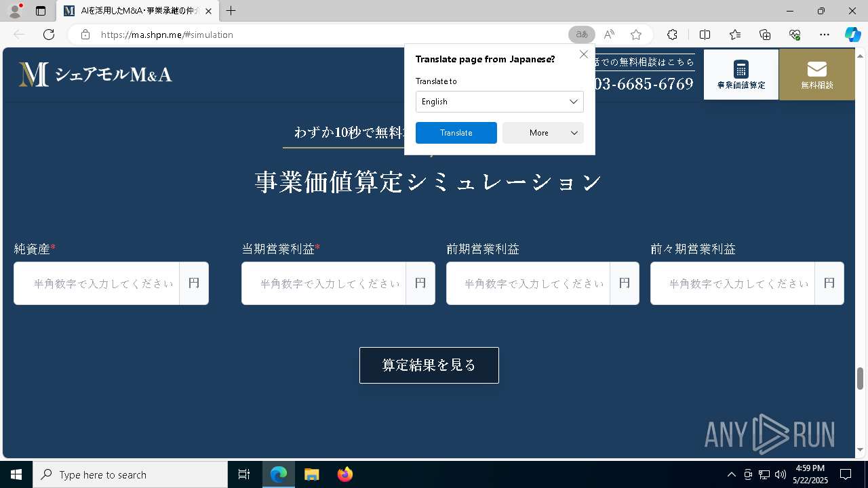Click the 事業価値算定シミュレーション heading

point(429,182)
